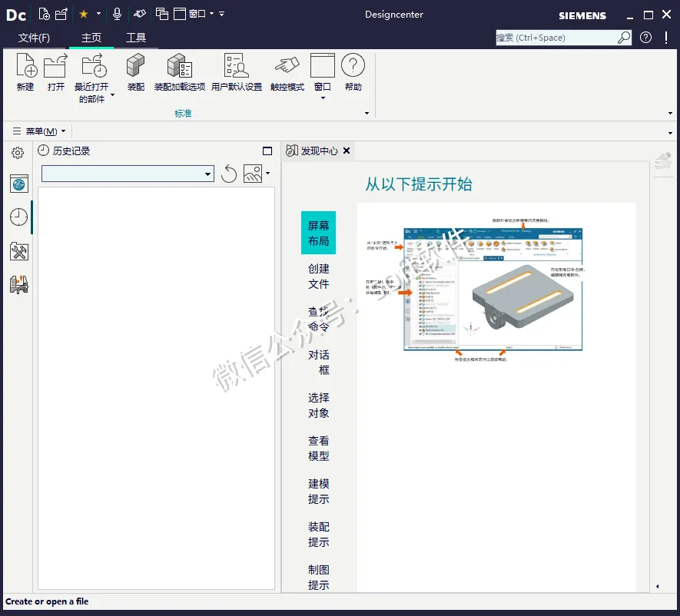680x616 pixels.
Task: Click the history image view icon
Action: pyautogui.click(x=253, y=174)
